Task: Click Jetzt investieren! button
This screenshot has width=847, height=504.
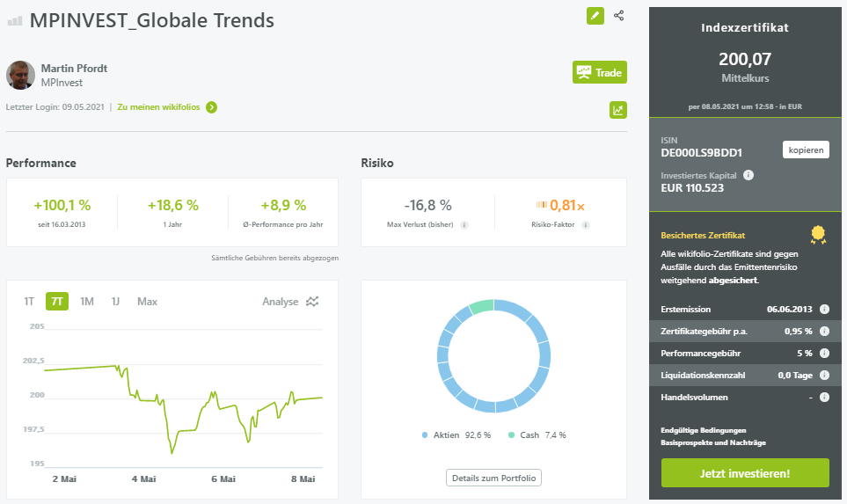Action: pos(745,473)
